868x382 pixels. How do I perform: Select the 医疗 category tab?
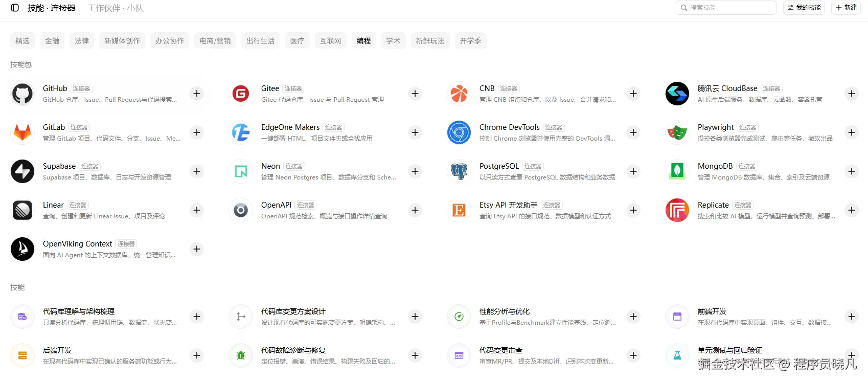pos(298,41)
